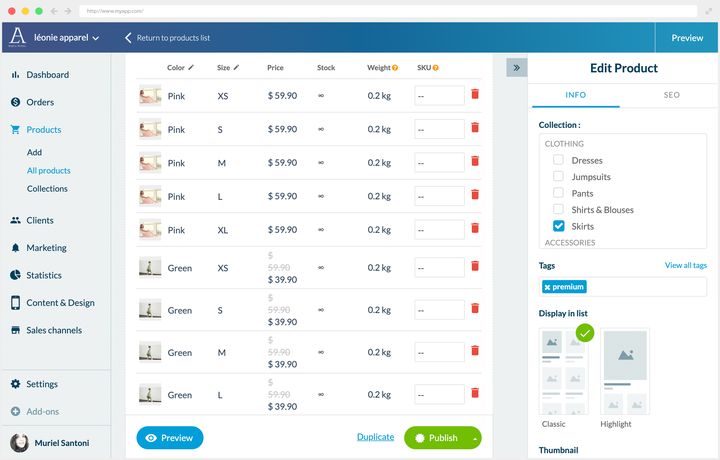Return to products list
720x460 pixels.
point(167,38)
